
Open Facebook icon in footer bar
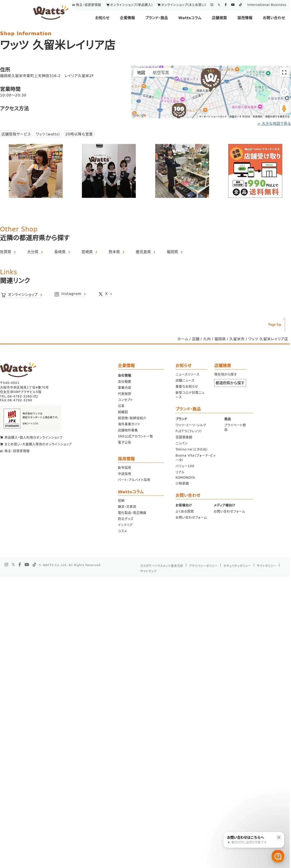pos(20,564)
